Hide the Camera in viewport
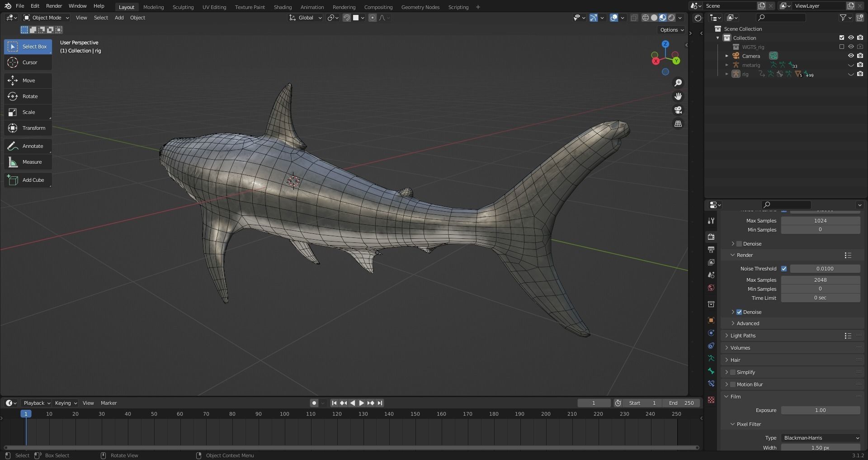 pyautogui.click(x=851, y=56)
